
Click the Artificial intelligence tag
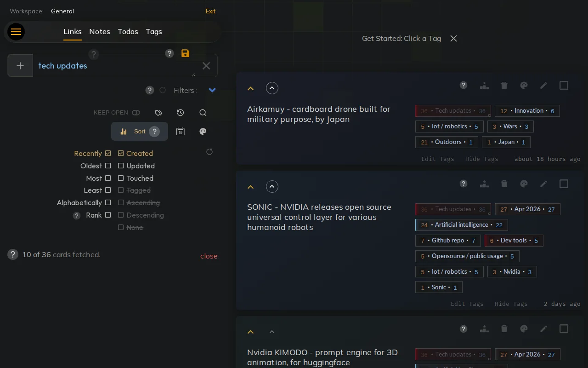(x=462, y=225)
